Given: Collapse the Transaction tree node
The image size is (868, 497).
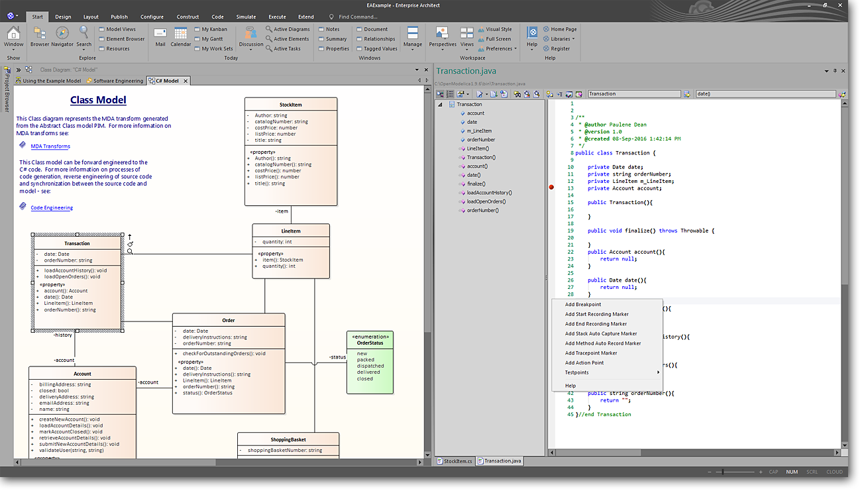Looking at the screenshot, I should coord(440,105).
